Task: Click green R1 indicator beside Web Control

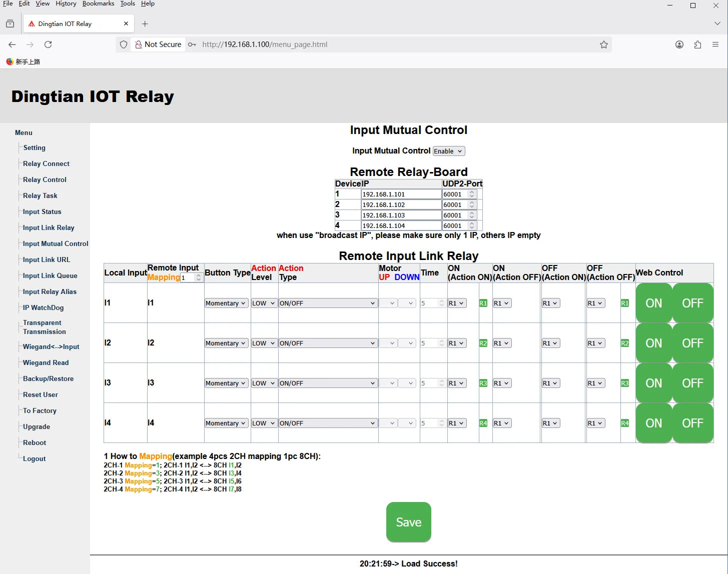Action: click(625, 303)
